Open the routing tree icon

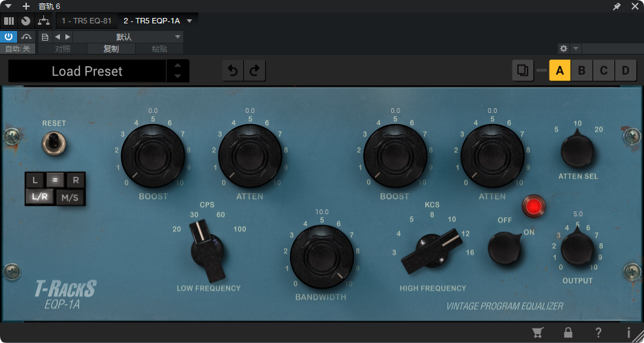click(43, 21)
